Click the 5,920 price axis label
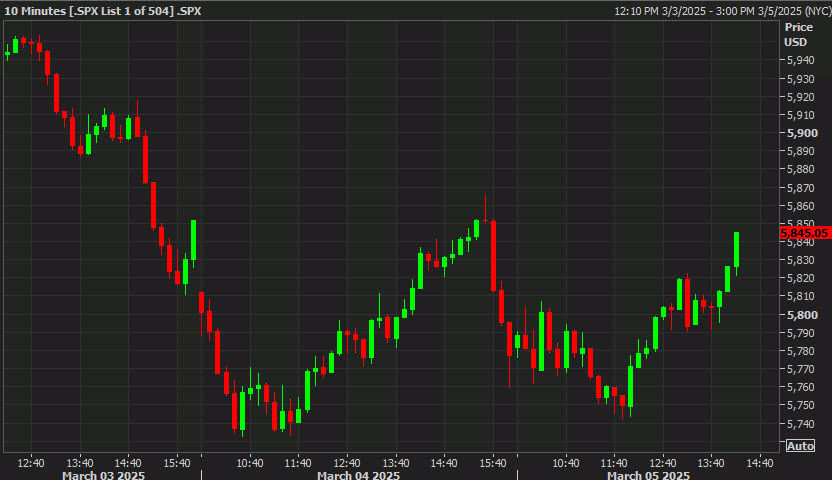The width and height of the screenshot is (832, 480). (801, 97)
